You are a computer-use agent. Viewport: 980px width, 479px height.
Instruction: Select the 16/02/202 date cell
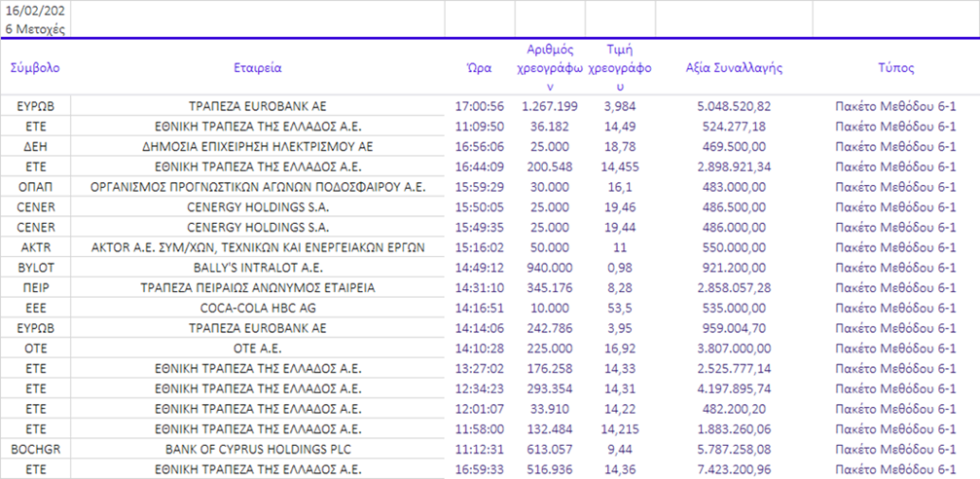click(x=36, y=11)
